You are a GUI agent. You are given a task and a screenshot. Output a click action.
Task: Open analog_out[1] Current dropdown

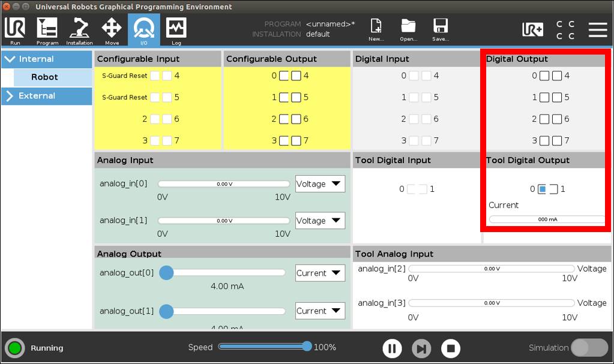click(320, 311)
